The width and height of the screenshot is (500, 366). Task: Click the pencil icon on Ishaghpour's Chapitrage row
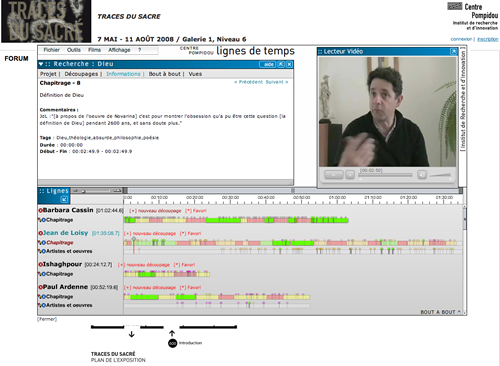point(39,274)
